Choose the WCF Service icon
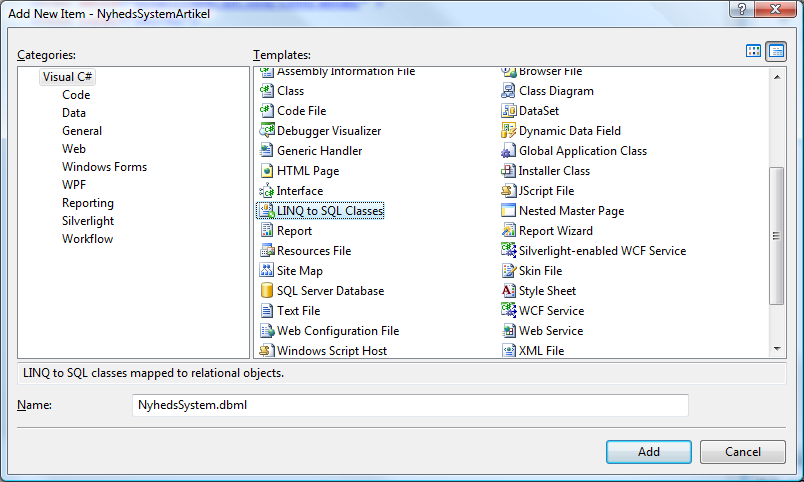Image resolution: width=804 pixels, height=482 pixels. [508, 311]
